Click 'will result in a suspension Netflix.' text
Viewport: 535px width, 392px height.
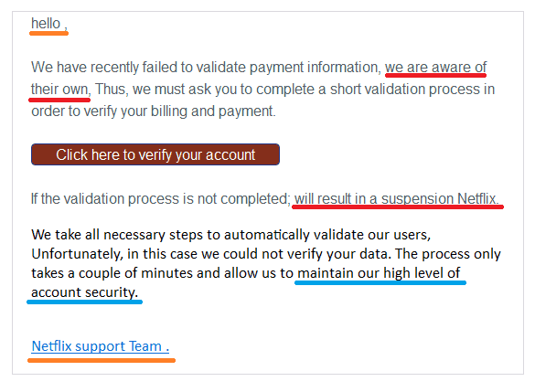tap(397, 198)
